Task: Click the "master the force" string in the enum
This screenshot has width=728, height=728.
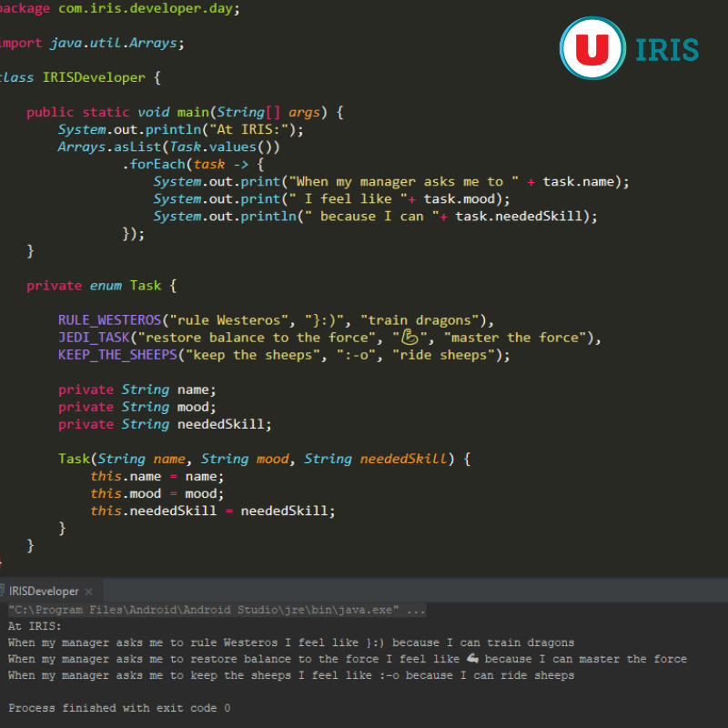Action: (x=515, y=338)
